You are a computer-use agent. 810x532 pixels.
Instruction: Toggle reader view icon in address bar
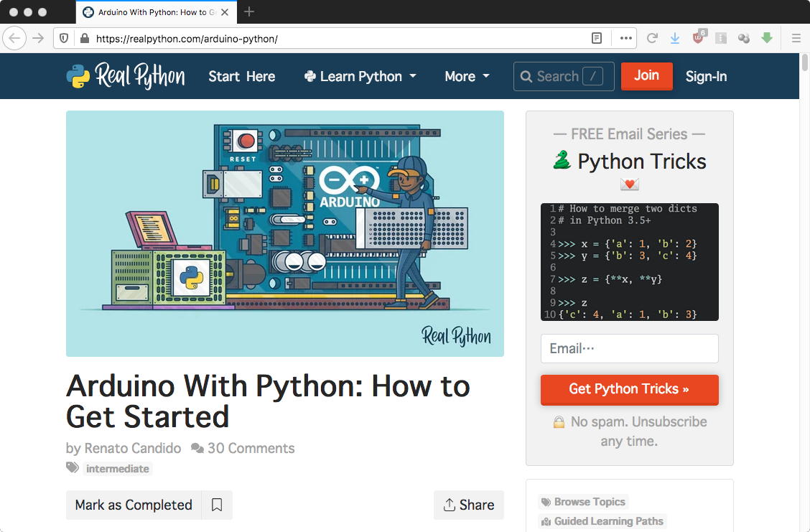pos(597,38)
